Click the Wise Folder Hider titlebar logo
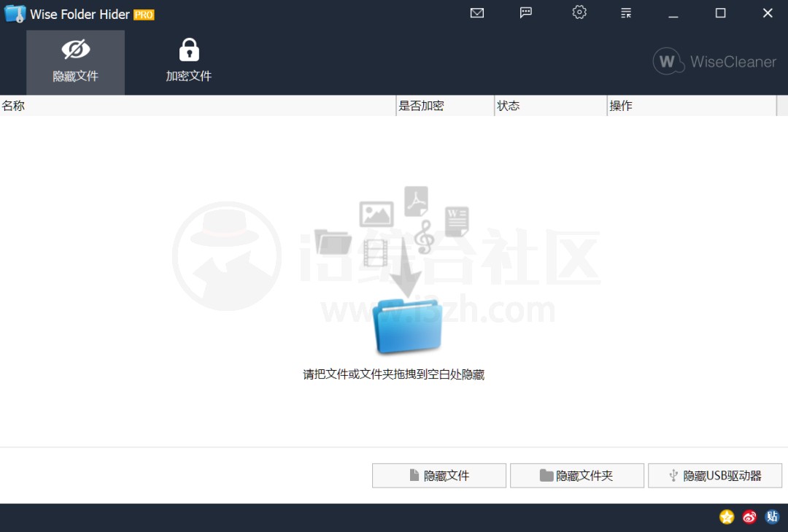 coord(13,13)
